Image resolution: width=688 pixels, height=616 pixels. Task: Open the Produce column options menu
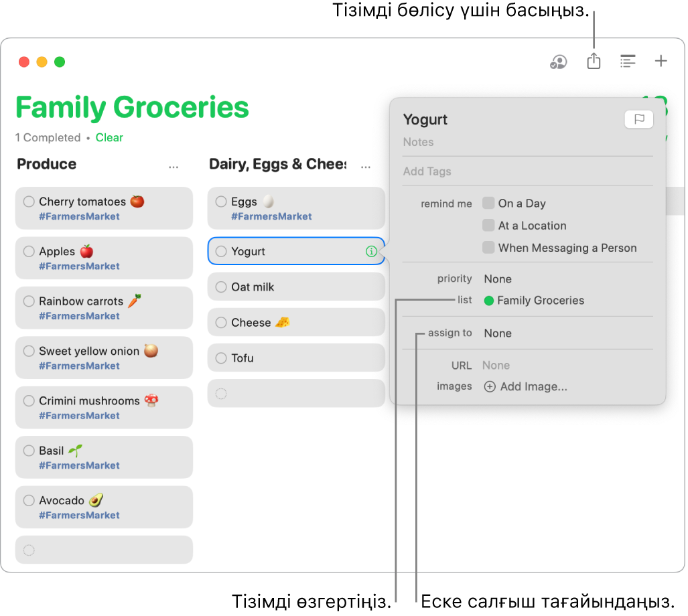coord(173,165)
